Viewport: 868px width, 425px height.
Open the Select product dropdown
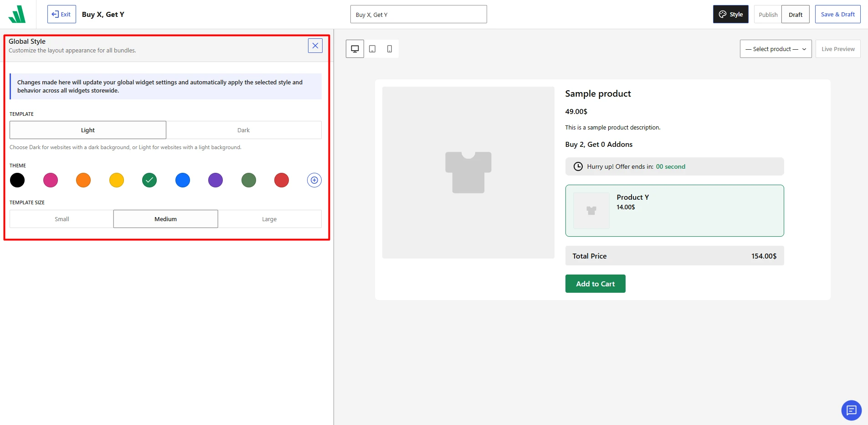[x=776, y=49]
